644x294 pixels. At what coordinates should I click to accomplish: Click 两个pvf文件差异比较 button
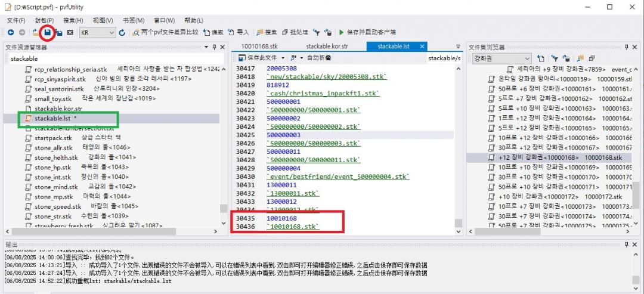click(165, 32)
